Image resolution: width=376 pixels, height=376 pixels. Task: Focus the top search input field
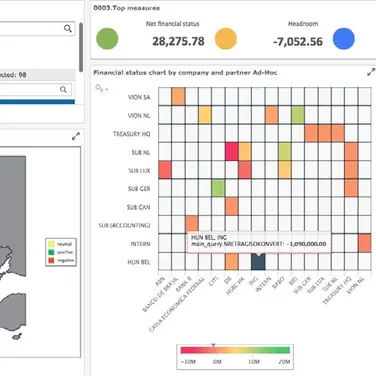(37, 29)
